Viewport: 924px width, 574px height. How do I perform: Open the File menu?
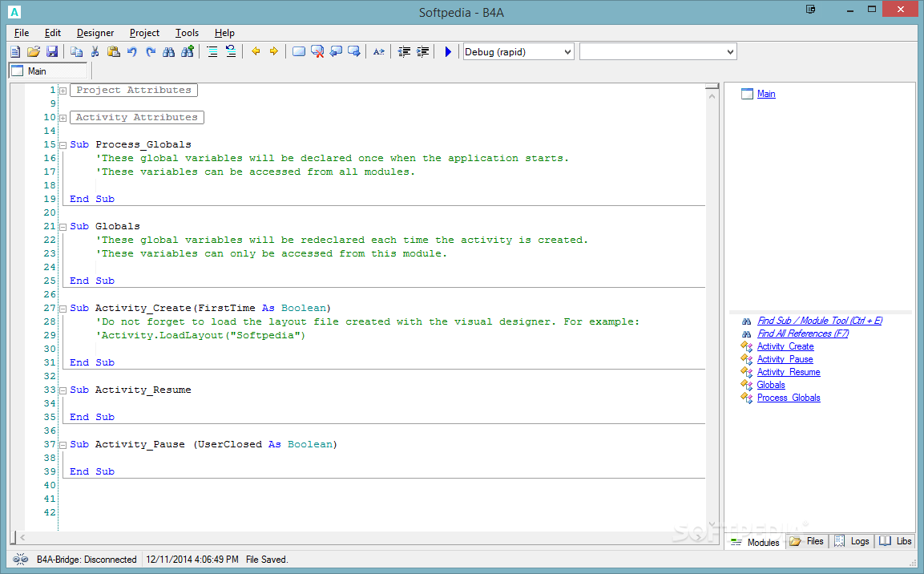(22, 33)
